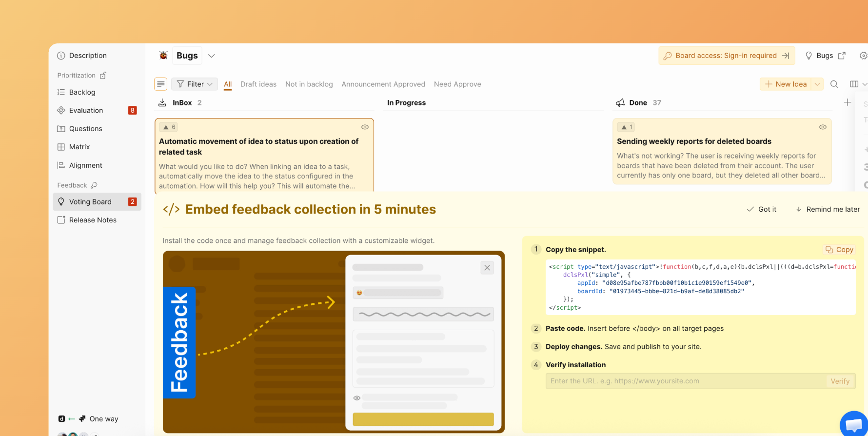Screen dimensions: 868x436
Task: Click the plus icon to add column
Action: (848, 102)
